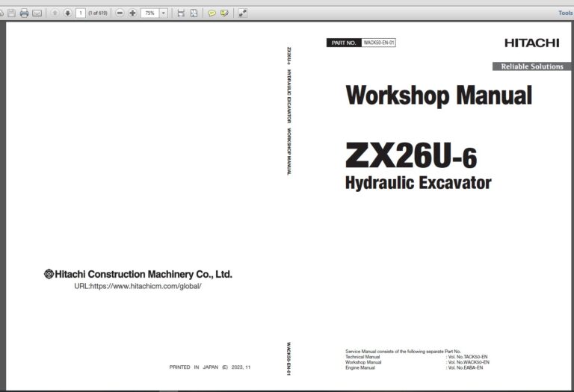Click the ZX26U-6 model heading
Screen dimensions: 574x392
[411, 155]
